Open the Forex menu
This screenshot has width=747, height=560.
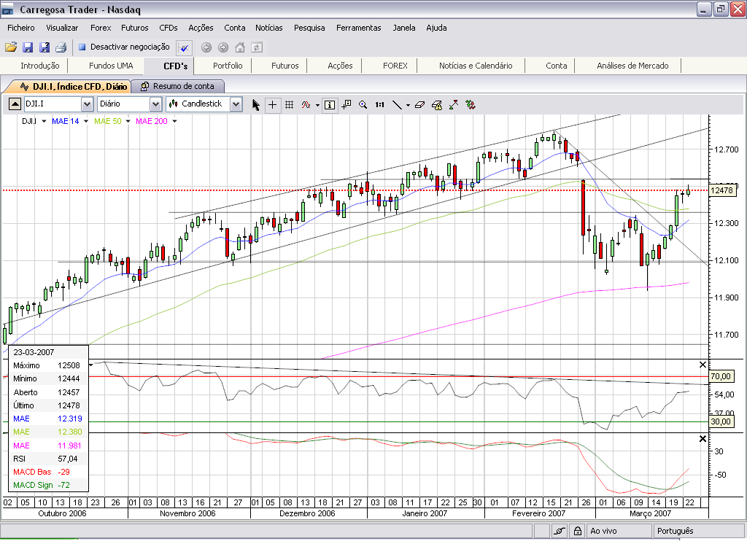click(101, 28)
